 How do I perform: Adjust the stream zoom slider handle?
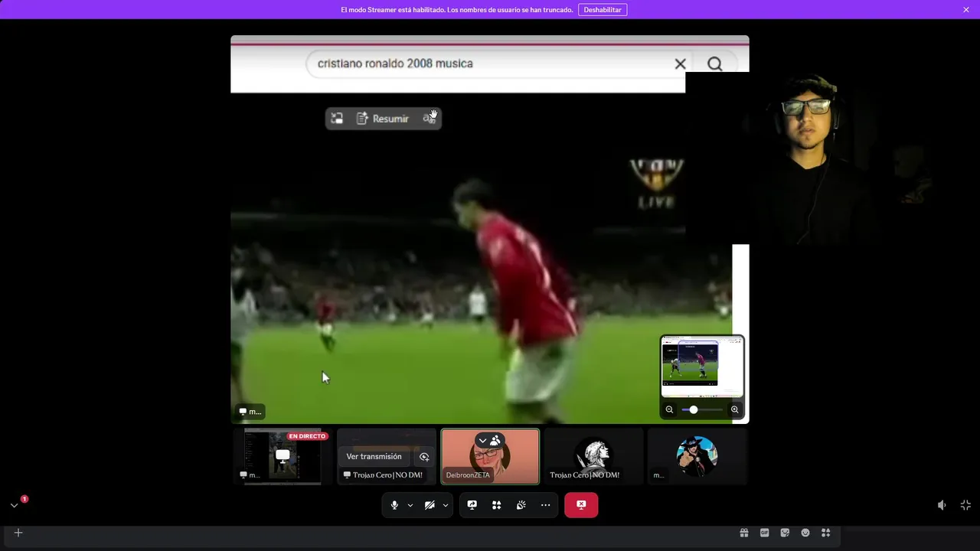pos(694,409)
